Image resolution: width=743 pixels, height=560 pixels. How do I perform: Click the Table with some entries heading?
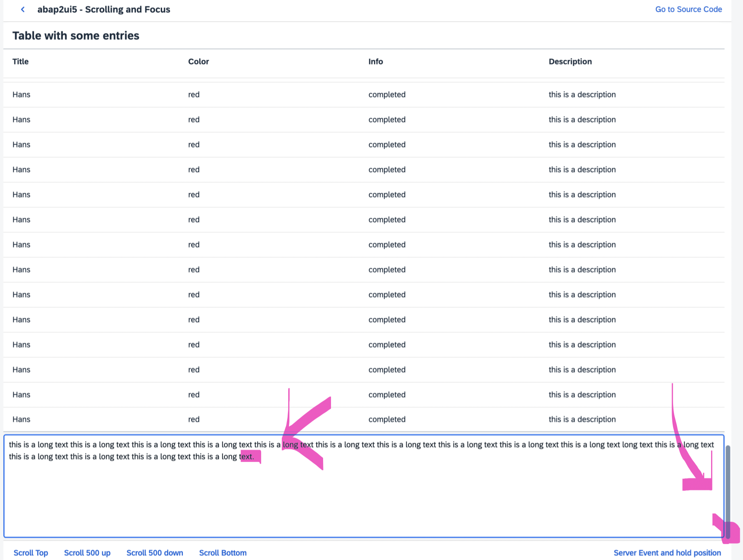[x=76, y=35]
